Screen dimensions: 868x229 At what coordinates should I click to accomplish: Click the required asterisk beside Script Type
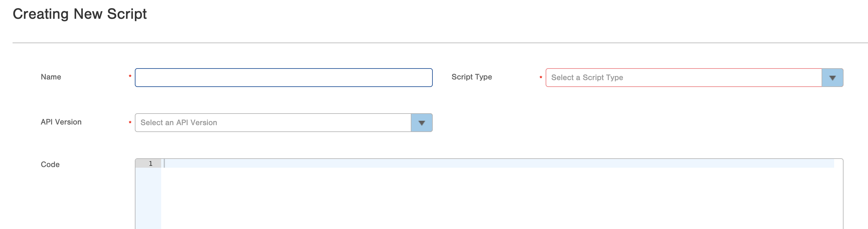tap(541, 78)
